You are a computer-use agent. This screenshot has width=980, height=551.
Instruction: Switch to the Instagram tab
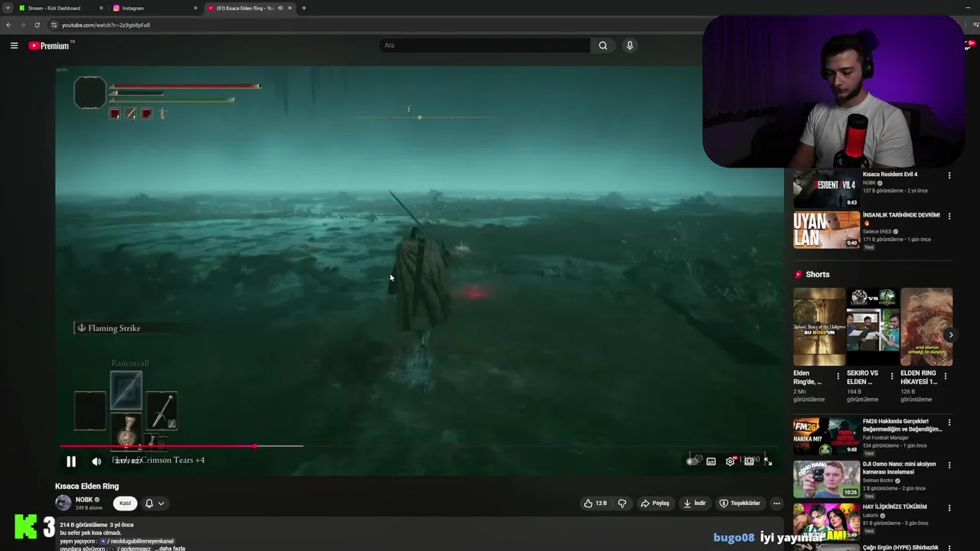click(153, 8)
